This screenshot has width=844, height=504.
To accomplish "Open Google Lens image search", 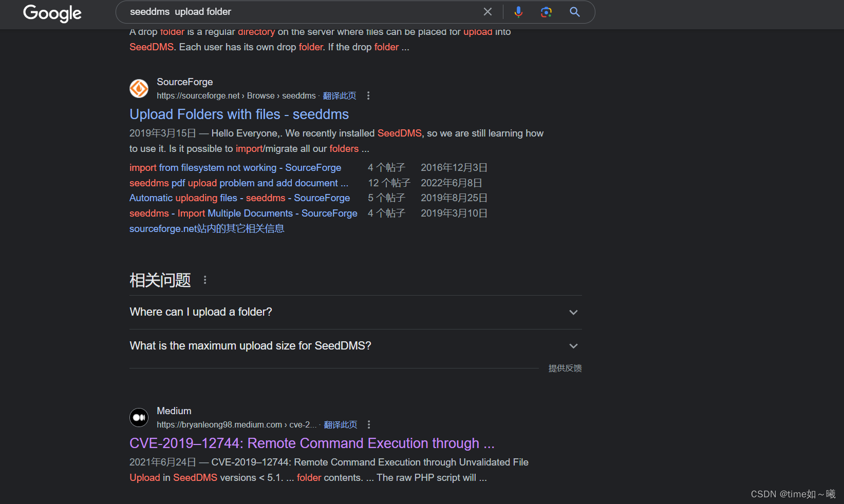I will pyautogui.click(x=546, y=12).
